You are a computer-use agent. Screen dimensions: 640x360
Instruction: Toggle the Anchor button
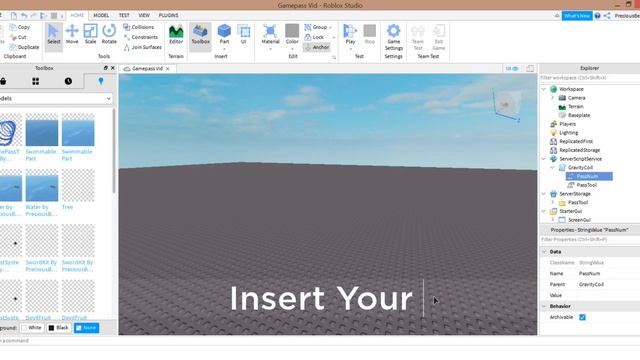pyautogui.click(x=317, y=47)
